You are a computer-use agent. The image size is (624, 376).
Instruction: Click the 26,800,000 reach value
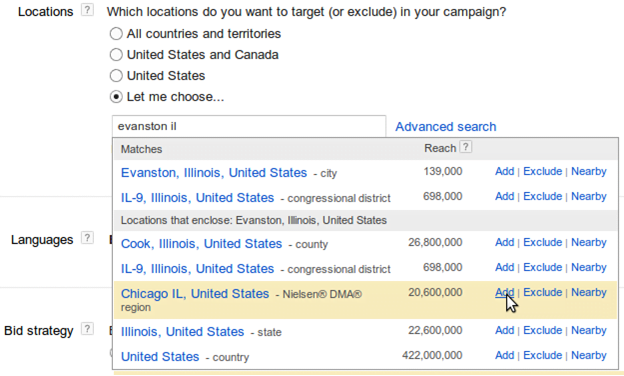point(435,242)
